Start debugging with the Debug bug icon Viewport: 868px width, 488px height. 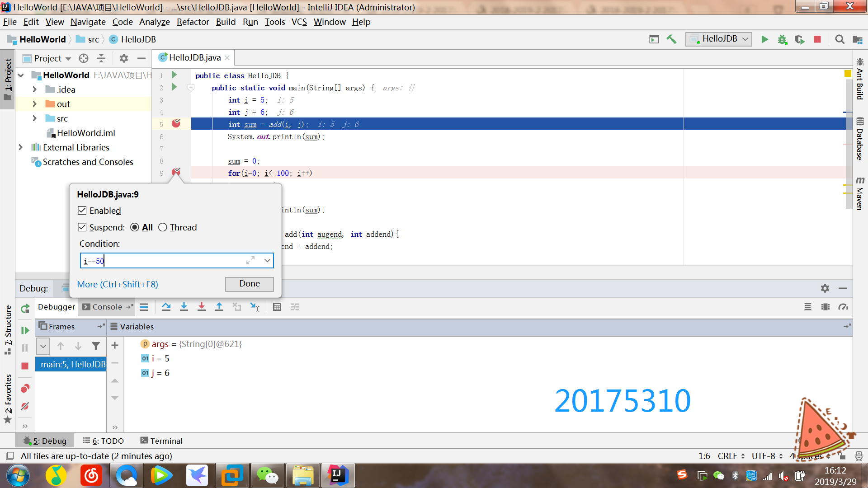click(782, 40)
